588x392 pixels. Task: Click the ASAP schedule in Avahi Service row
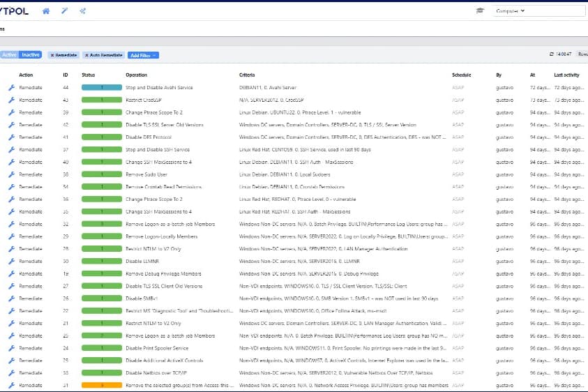(x=458, y=87)
